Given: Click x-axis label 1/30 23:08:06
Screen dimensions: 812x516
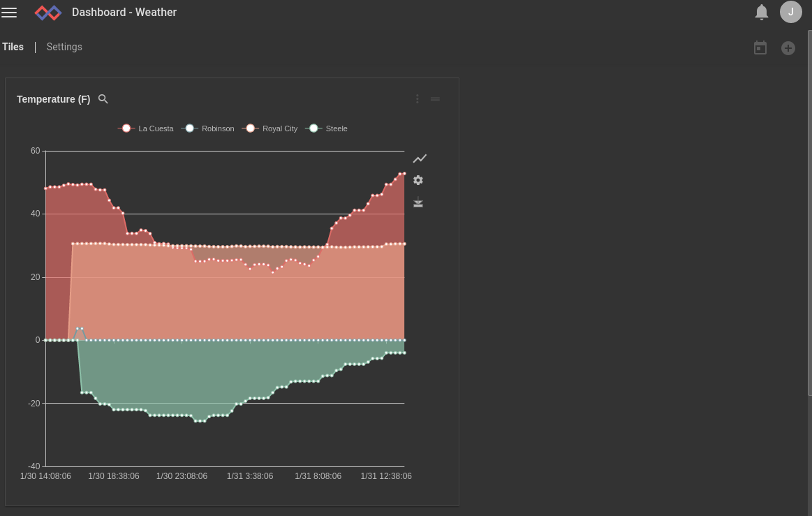Looking at the screenshot, I should click(x=182, y=476).
